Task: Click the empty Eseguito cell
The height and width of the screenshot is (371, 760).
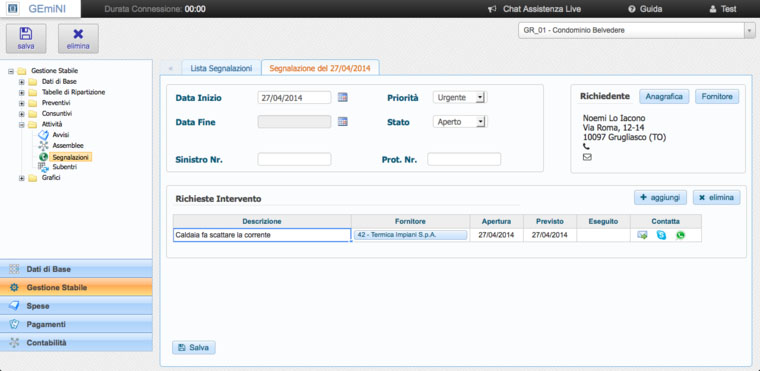Action: 603,235
